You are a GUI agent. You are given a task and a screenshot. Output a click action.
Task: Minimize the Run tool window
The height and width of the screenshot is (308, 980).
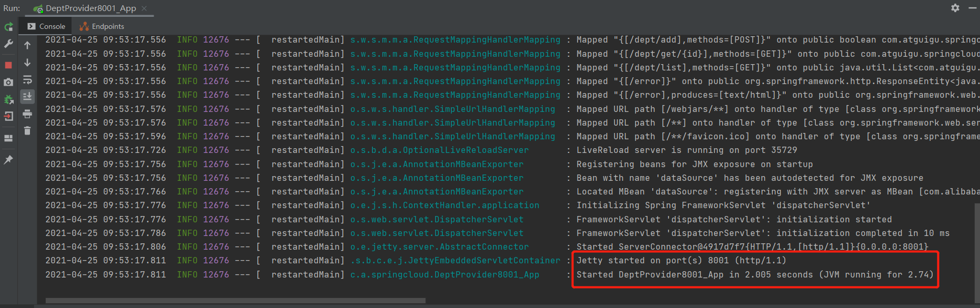[x=973, y=8]
